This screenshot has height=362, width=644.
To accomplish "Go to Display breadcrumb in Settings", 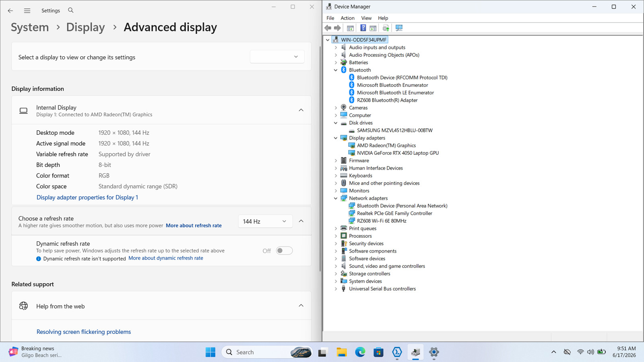I will (85, 27).
